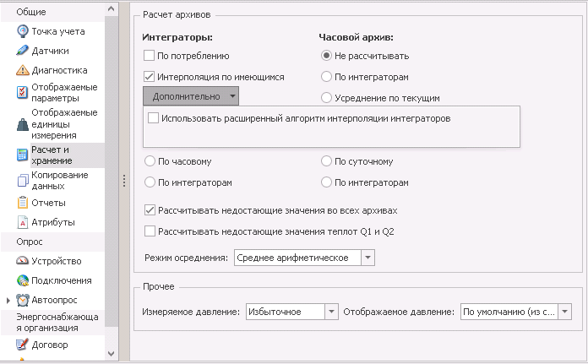This screenshot has height=364, width=588.
Task: Open the Режим осреднения dropdown
Action: [367, 258]
